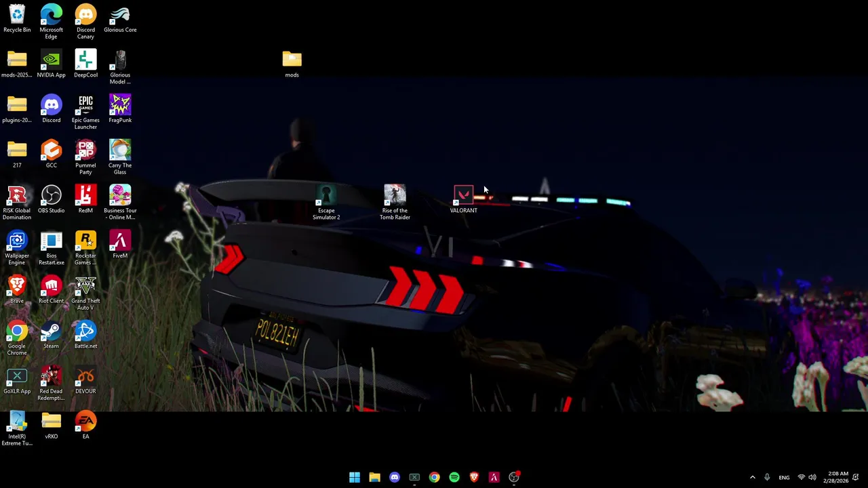Open OBS Studio from the taskbar
This screenshot has height=488, width=868.
pos(514,477)
